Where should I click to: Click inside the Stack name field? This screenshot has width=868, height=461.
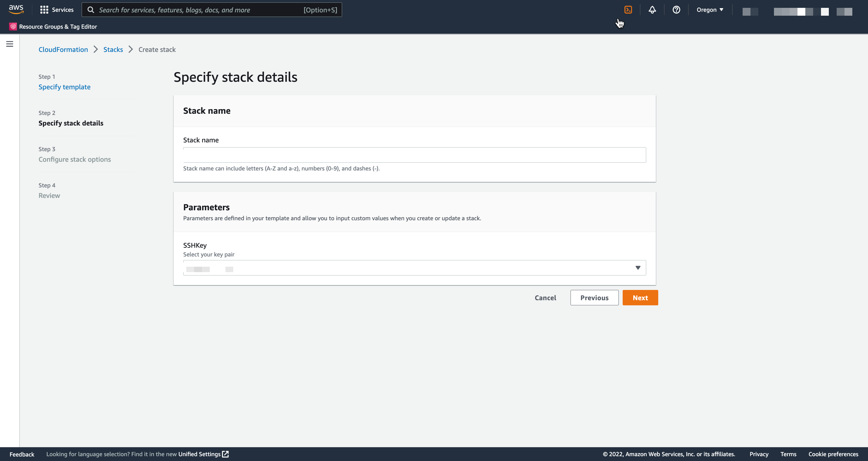414,155
